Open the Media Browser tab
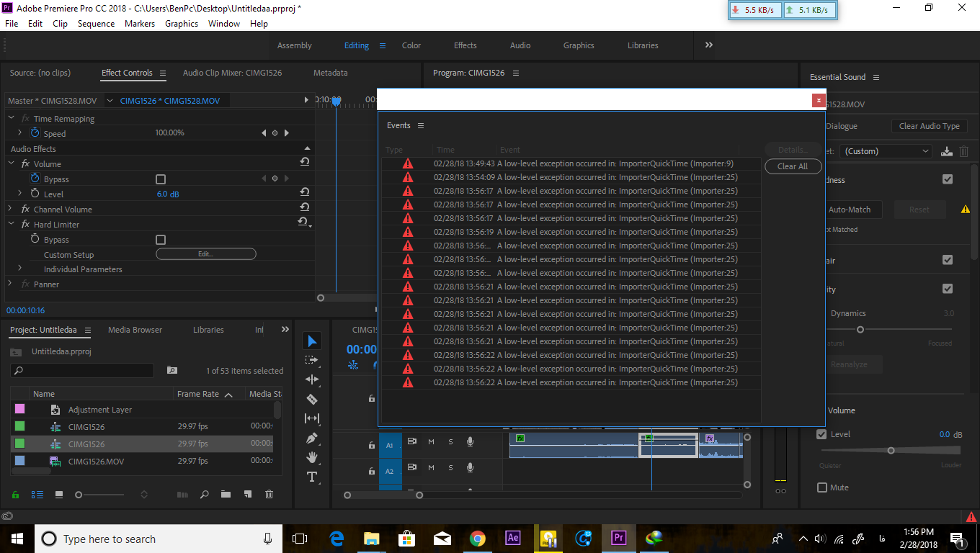Screen dimensions: 980x553 point(135,330)
